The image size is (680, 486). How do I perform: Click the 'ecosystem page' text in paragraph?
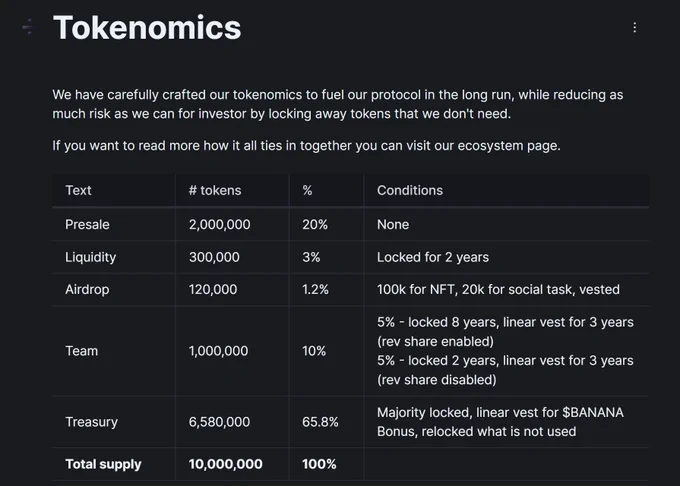(x=510, y=146)
